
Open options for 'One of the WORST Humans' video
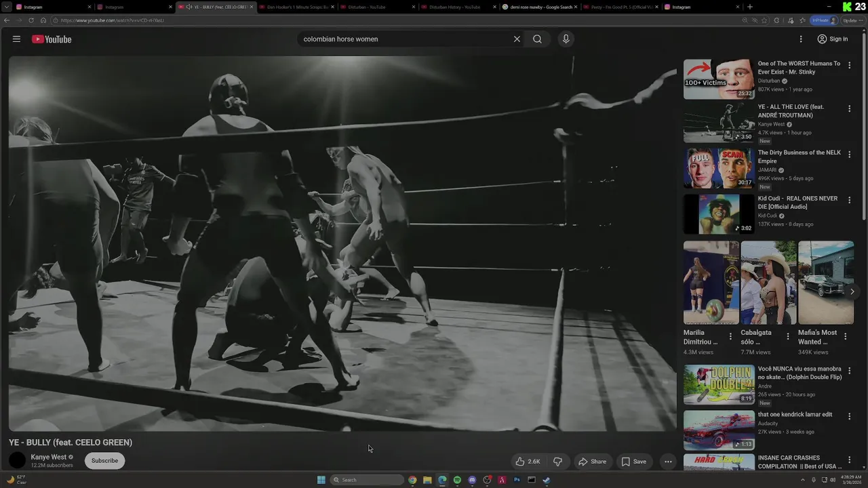point(849,66)
